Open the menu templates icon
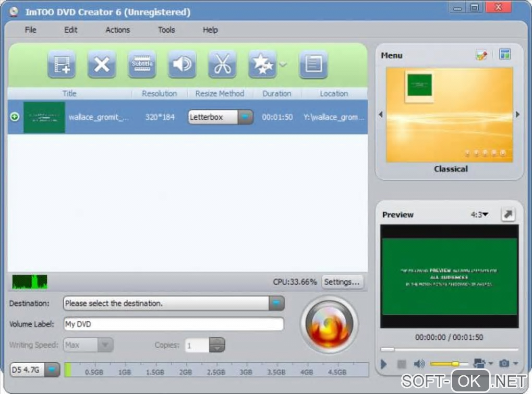This screenshot has height=394, width=532. click(x=505, y=54)
